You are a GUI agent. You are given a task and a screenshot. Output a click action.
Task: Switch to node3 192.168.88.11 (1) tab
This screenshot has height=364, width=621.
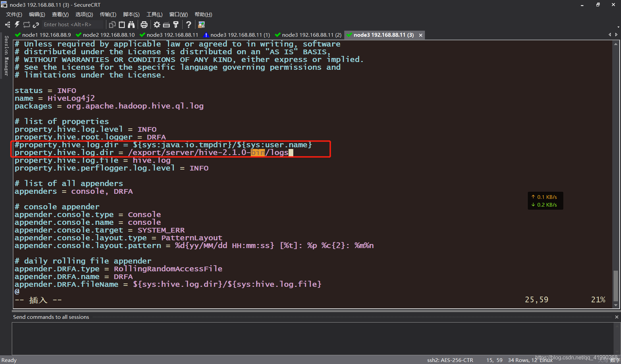(237, 35)
